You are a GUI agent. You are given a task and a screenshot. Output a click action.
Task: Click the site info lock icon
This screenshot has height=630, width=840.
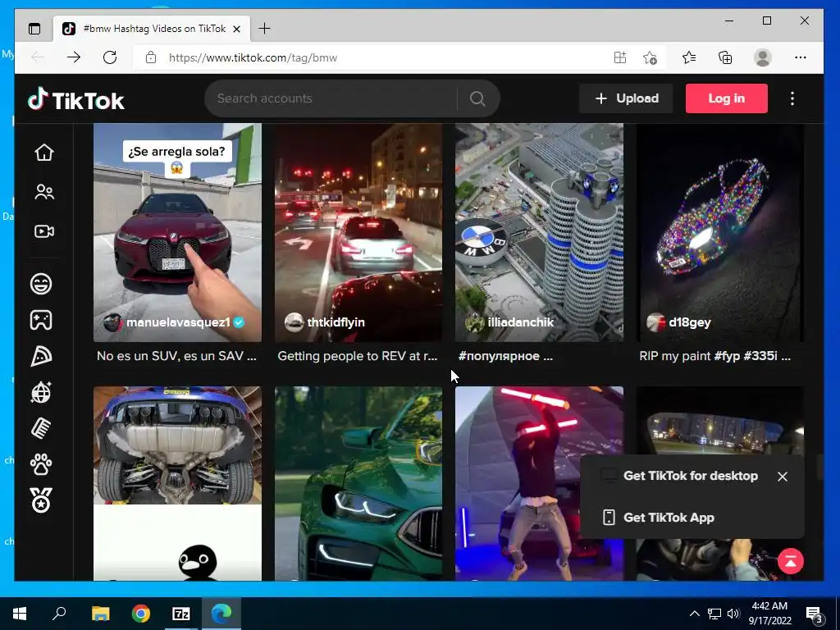pos(151,57)
